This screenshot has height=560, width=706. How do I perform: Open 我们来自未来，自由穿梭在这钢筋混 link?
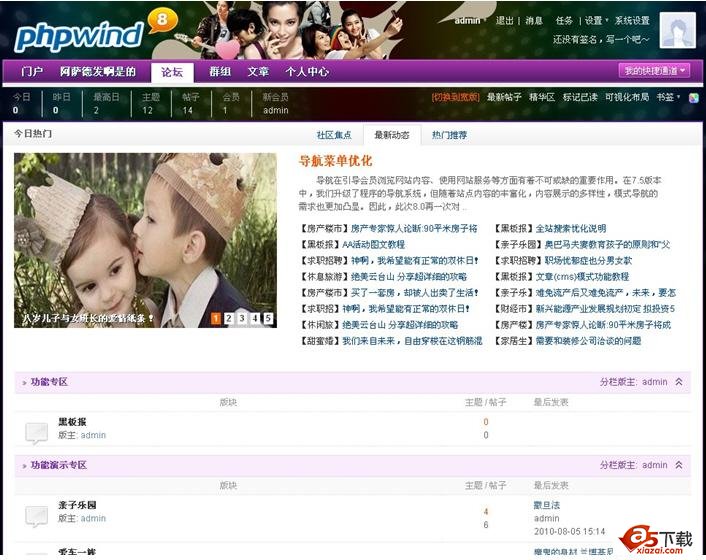[x=412, y=341]
